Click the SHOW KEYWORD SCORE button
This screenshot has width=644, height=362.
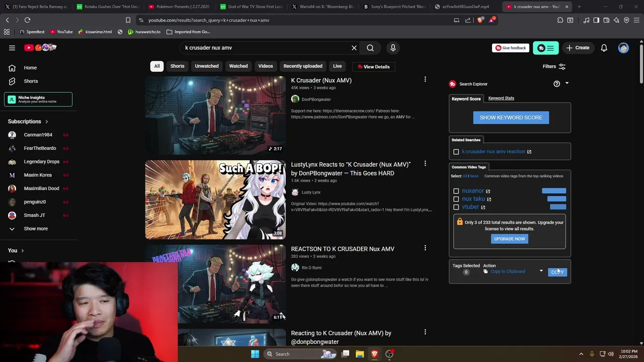511,118
